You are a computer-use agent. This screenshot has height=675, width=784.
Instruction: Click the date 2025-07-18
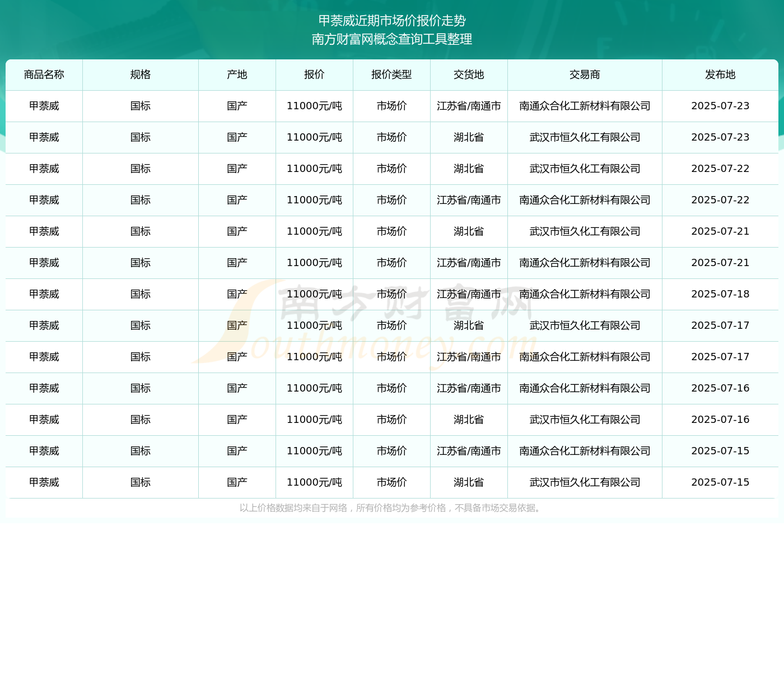720,294
